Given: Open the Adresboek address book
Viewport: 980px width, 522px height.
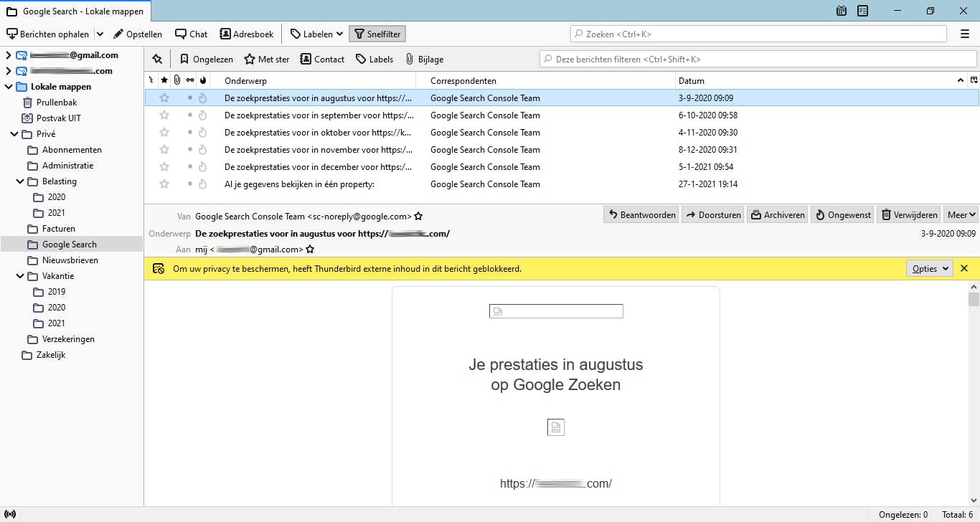Looking at the screenshot, I should tap(246, 34).
